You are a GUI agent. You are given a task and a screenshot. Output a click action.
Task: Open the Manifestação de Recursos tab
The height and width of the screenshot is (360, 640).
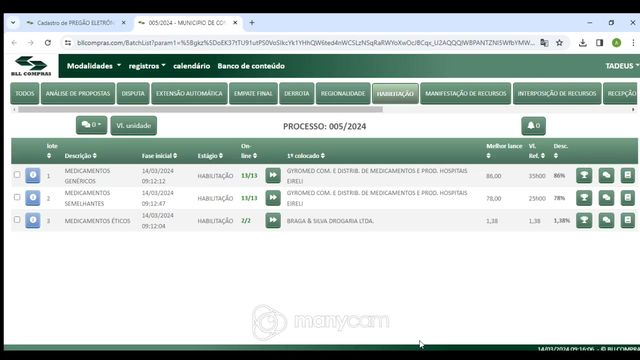point(466,93)
